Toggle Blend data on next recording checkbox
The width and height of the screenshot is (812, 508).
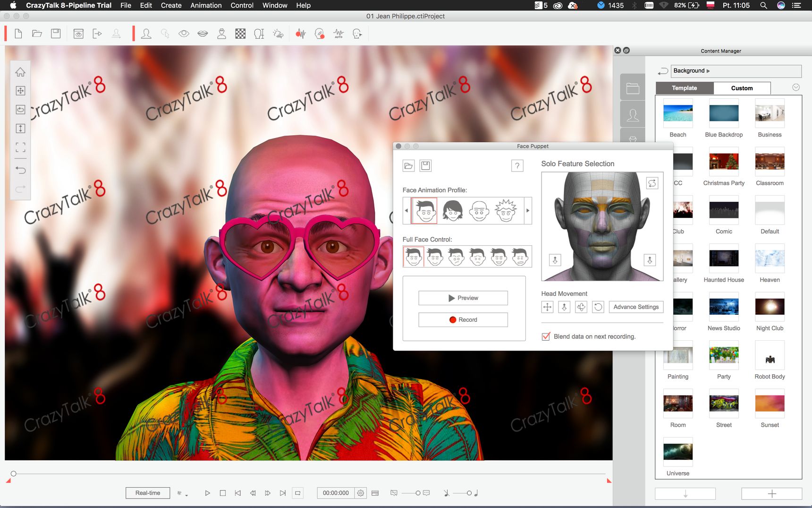546,336
